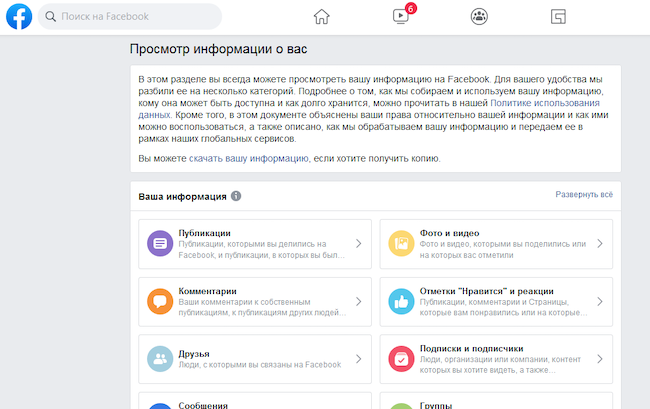
Task: Open the Подписки и подписчики title
Action: click(471, 348)
